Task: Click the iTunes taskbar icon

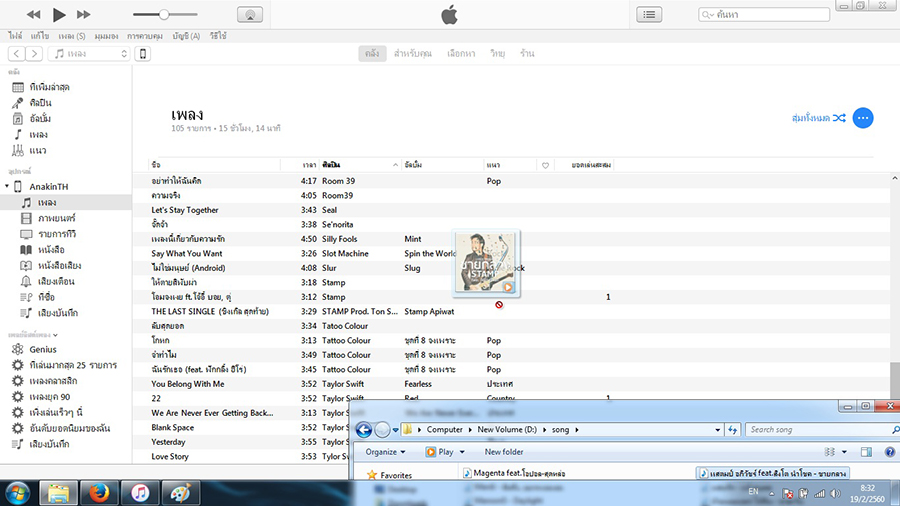Action: pos(140,493)
